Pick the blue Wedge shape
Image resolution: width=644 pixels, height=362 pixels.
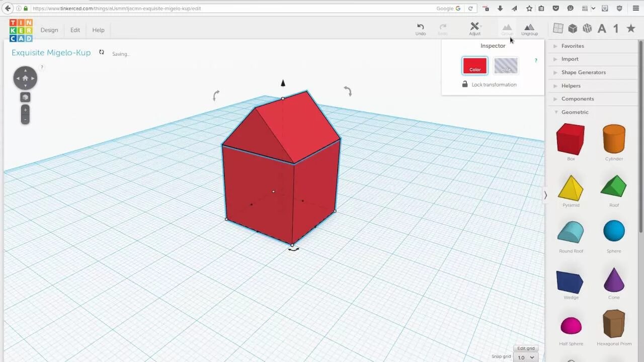[570, 282]
